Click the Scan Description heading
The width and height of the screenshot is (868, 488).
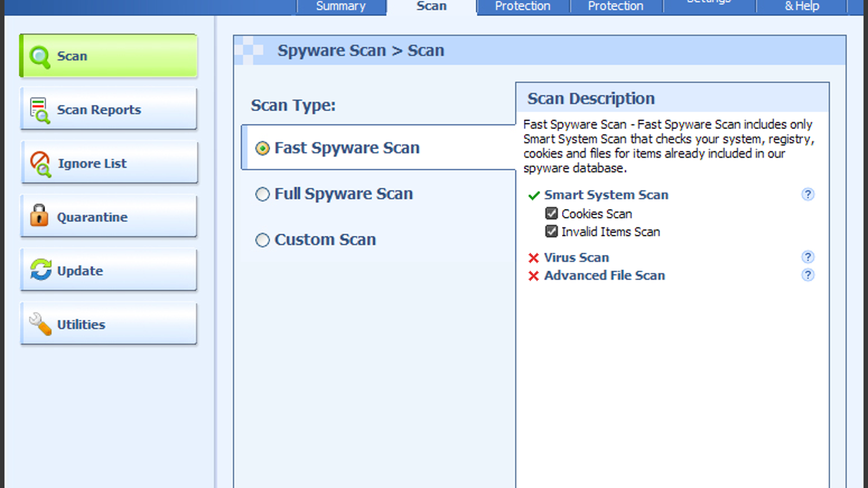[x=591, y=99]
